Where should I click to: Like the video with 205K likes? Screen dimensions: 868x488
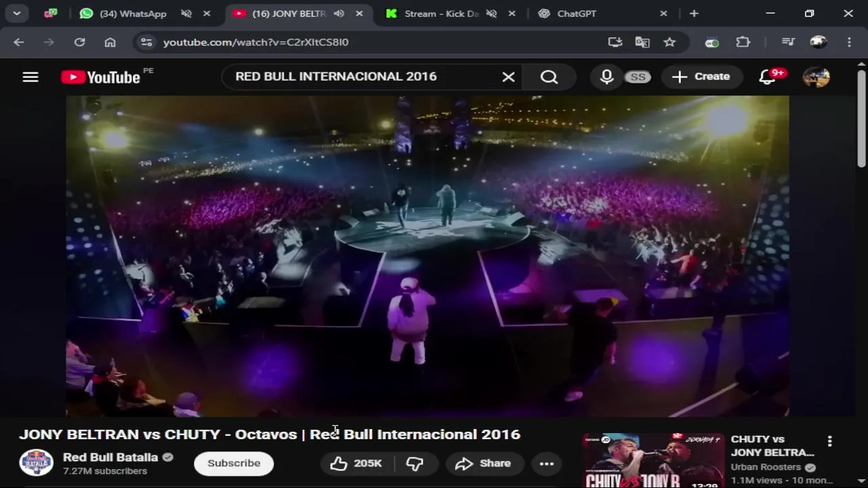[356, 464]
